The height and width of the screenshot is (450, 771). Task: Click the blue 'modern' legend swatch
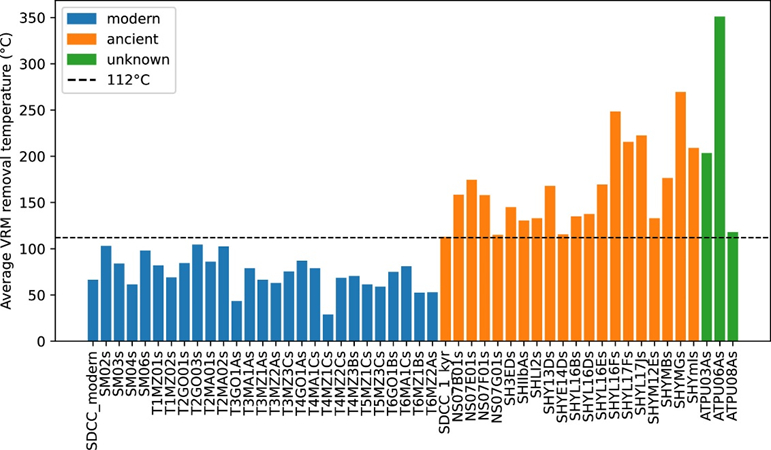(x=82, y=19)
